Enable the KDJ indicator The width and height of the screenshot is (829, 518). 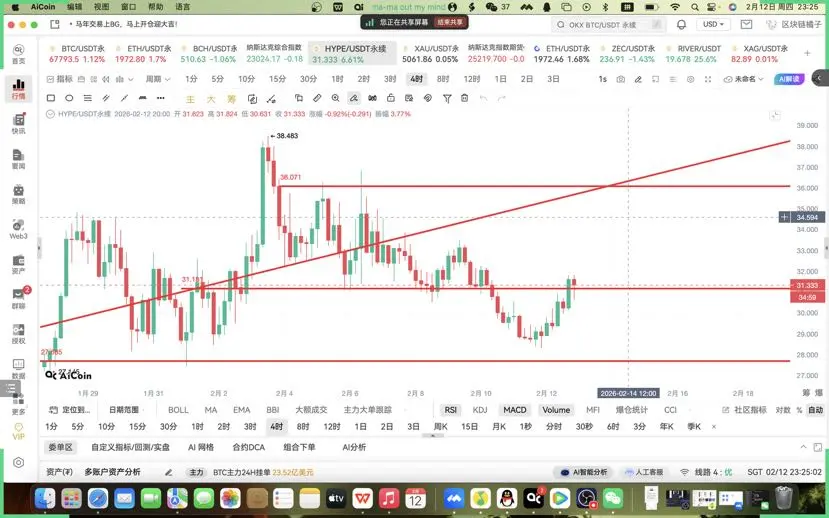click(480, 410)
